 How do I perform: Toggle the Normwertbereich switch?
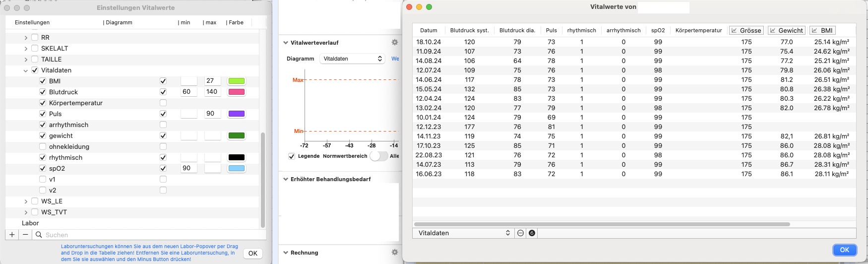tap(379, 156)
